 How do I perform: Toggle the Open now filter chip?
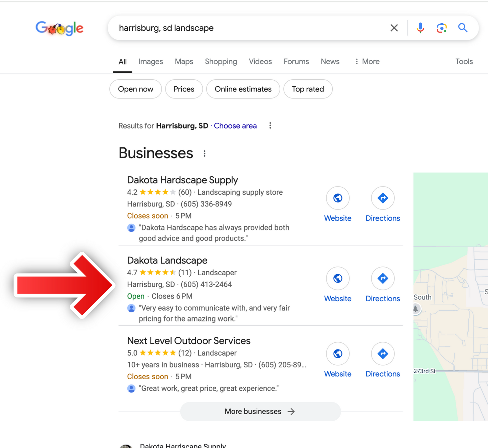click(x=135, y=89)
